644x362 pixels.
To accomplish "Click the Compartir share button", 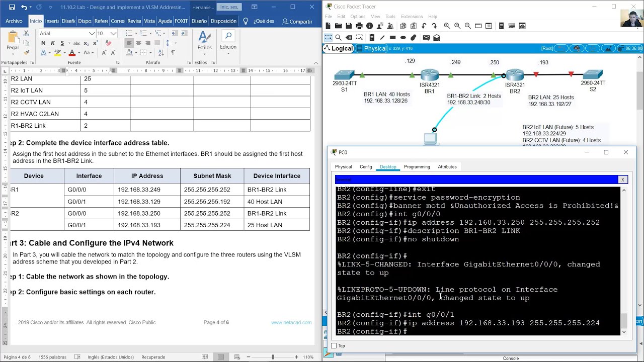I will click(x=297, y=22).
